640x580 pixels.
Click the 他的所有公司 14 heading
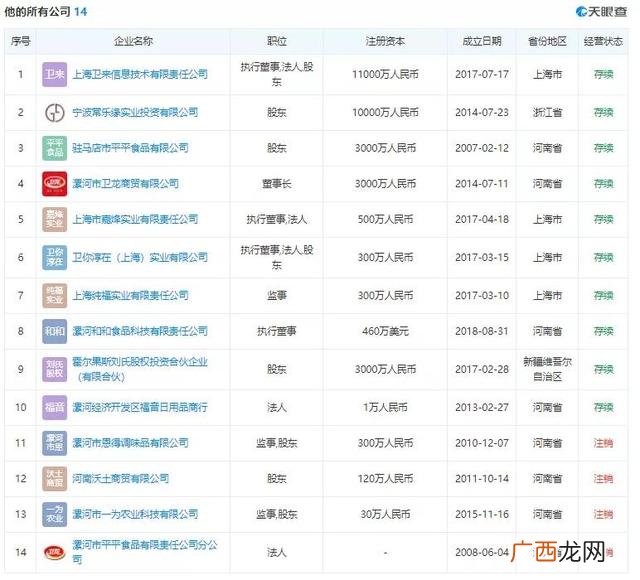46,12
